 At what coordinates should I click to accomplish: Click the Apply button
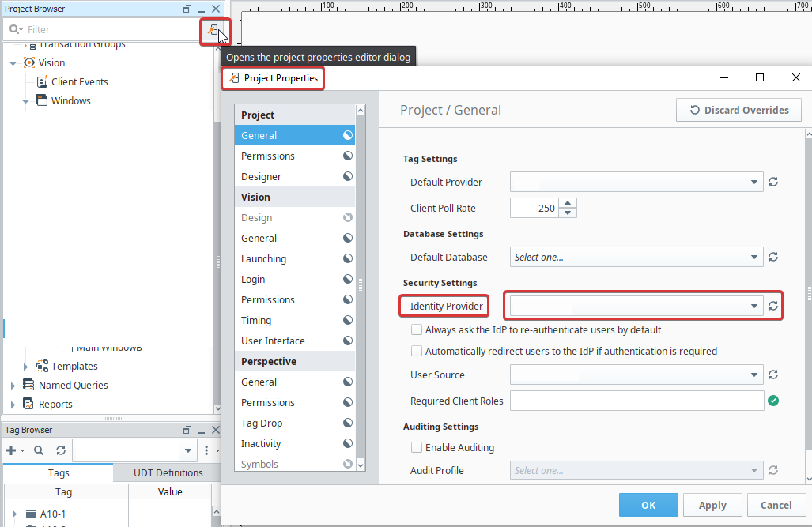712,505
